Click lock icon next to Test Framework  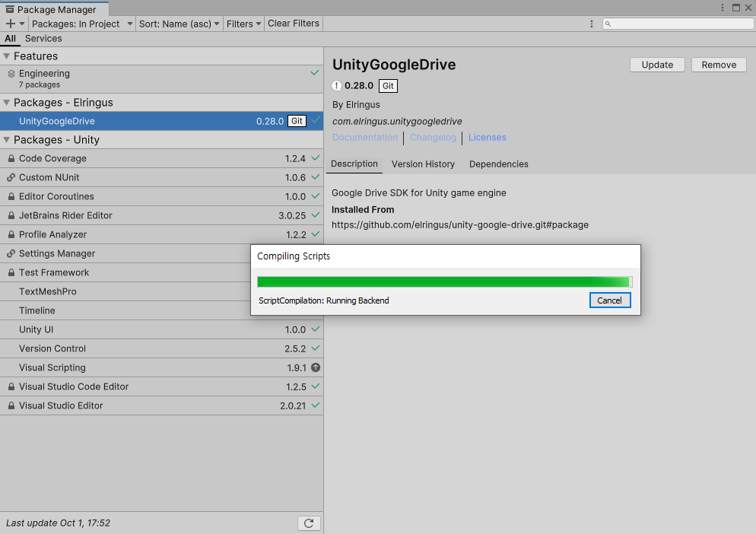(11, 272)
